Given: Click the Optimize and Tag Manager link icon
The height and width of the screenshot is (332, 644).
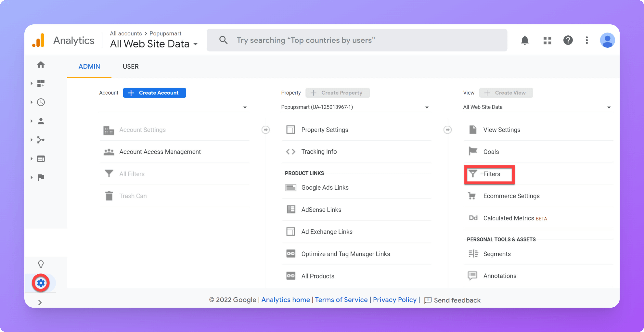Looking at the screenshot, I should point(291,254).
